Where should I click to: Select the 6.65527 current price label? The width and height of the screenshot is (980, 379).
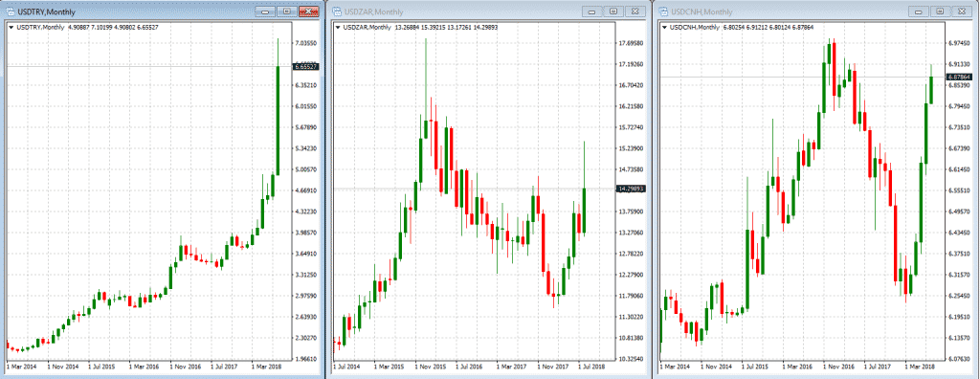point(305,66)
